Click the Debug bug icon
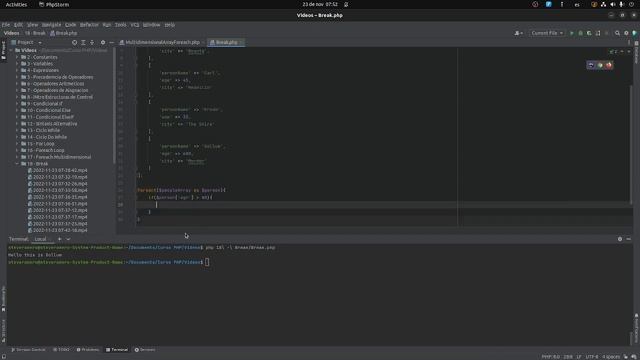 pos(580,33)
